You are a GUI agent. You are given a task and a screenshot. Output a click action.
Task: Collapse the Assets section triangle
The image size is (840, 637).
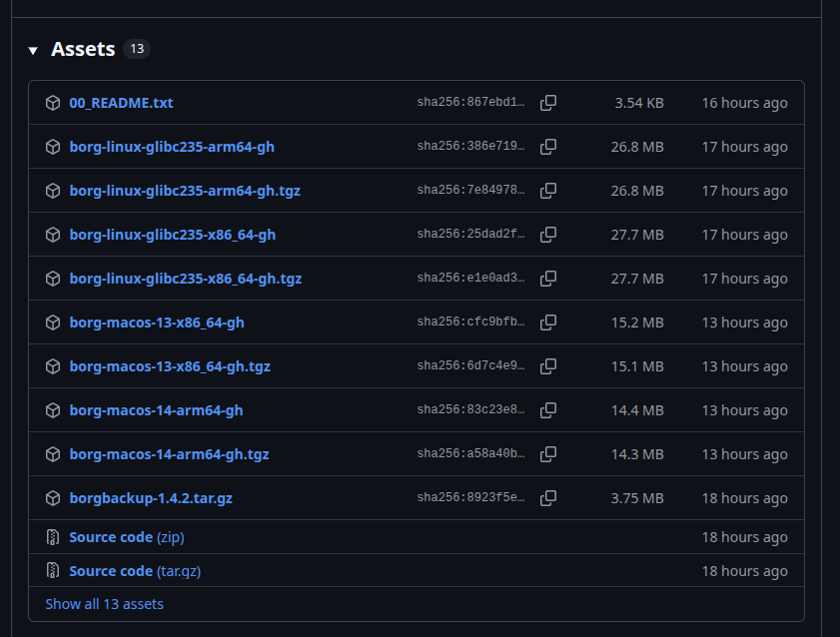coord(33,50)
